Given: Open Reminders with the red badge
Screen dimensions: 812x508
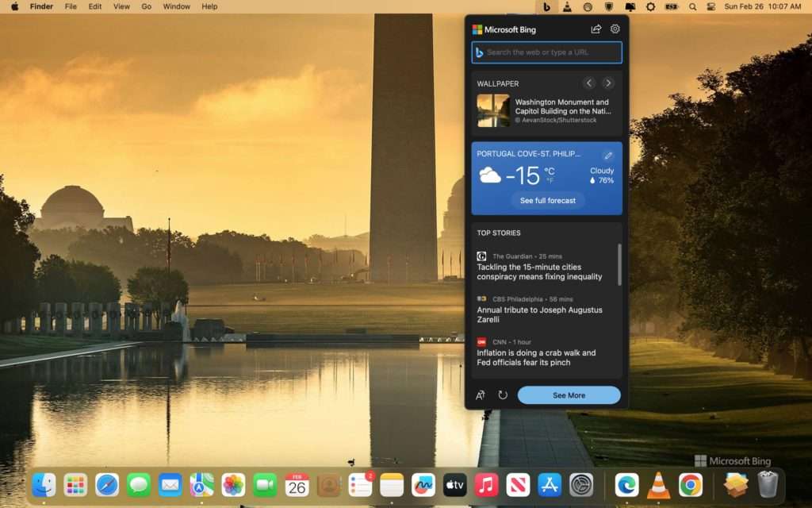Looking at the screenshot, I should [x=361, y=485].
